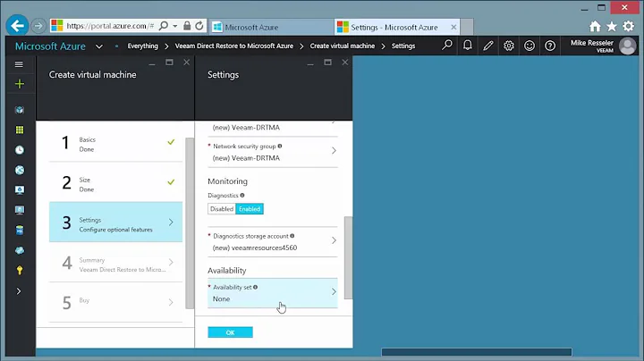Open Azure portal search magnifier
The height and width of the screenshot is (361, 644).
tap(447, 45)
